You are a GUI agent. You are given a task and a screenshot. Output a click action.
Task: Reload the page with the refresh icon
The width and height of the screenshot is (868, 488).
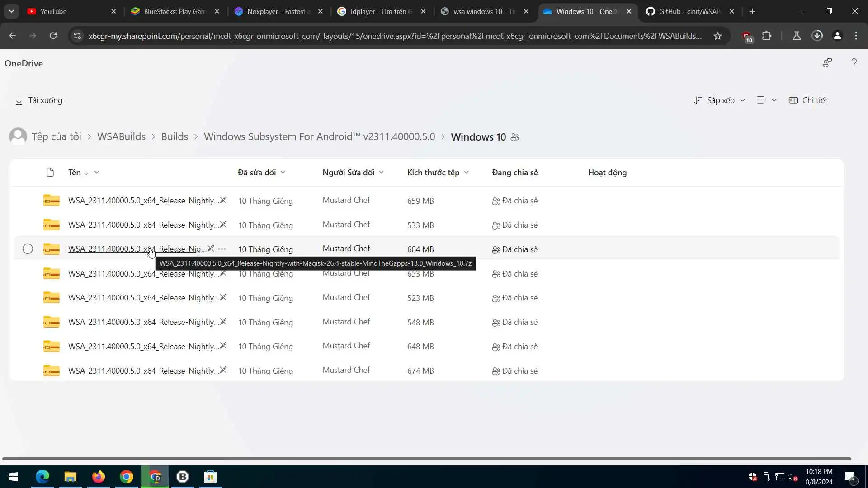point(53,36)
